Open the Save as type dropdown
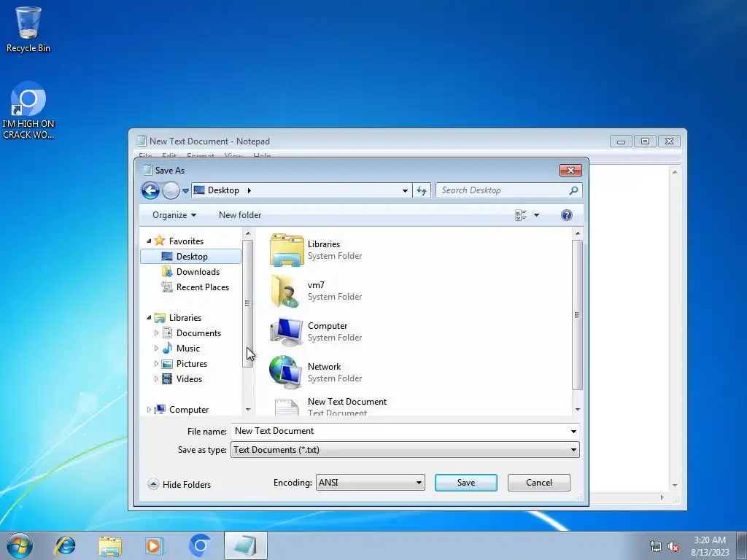The width and height of the screenshot is (747, 560). point(405,450)
